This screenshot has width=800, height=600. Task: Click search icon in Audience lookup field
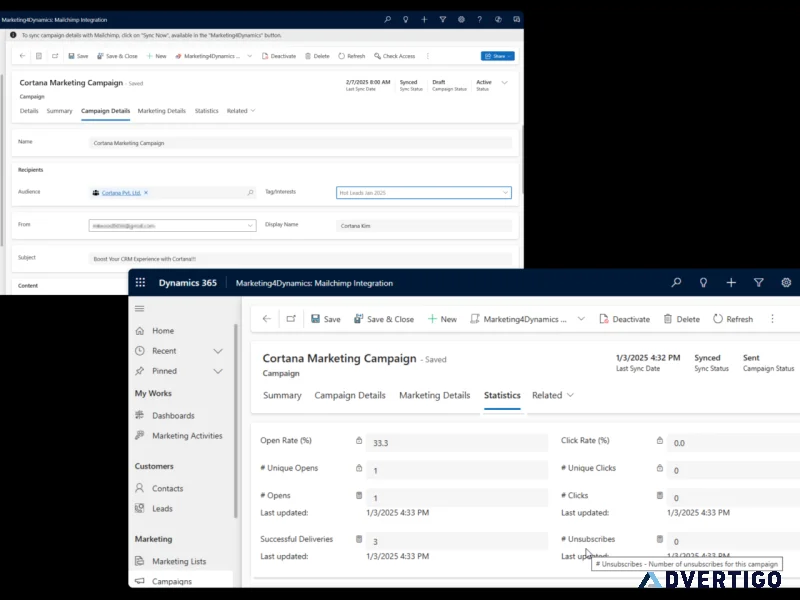point(250,193)
